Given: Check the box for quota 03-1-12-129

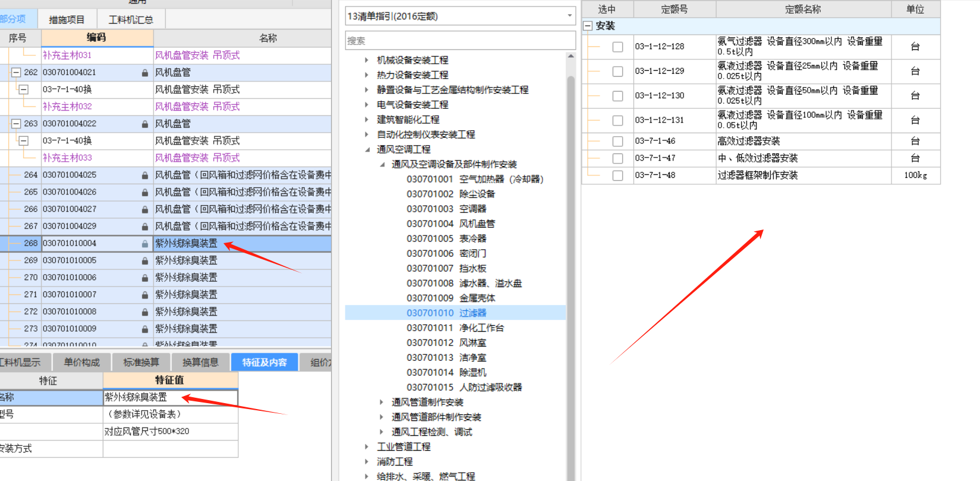Looking at the screenshot, I should click(618, 71).
